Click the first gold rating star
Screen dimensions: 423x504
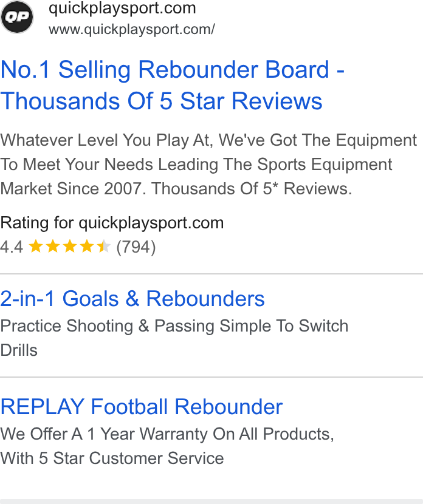coord(36,247)
